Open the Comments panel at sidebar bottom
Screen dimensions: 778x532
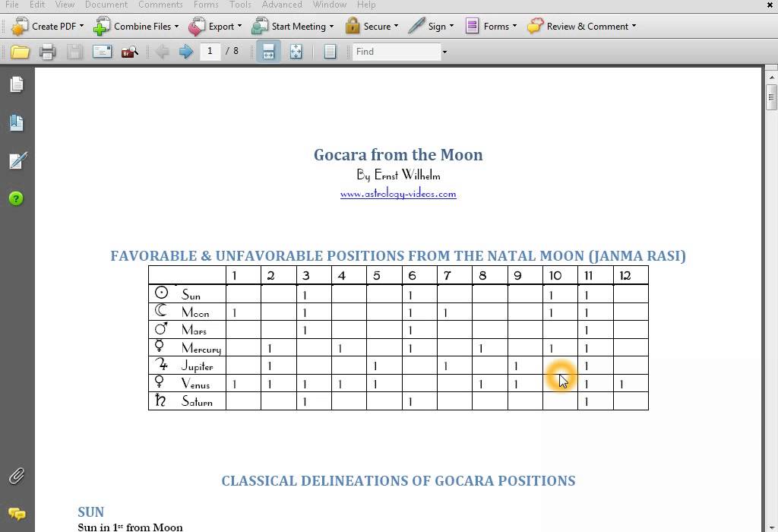click(x=17, y=514)
